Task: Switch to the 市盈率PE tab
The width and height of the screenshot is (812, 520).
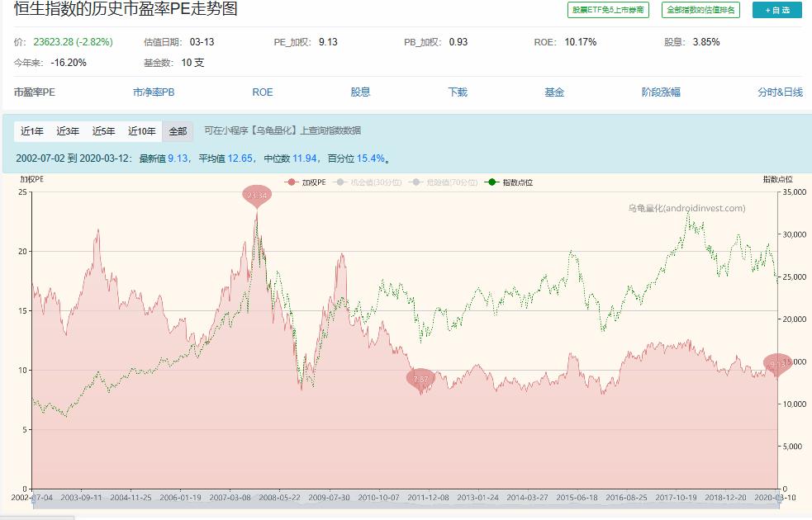Action: pos(34,92)
